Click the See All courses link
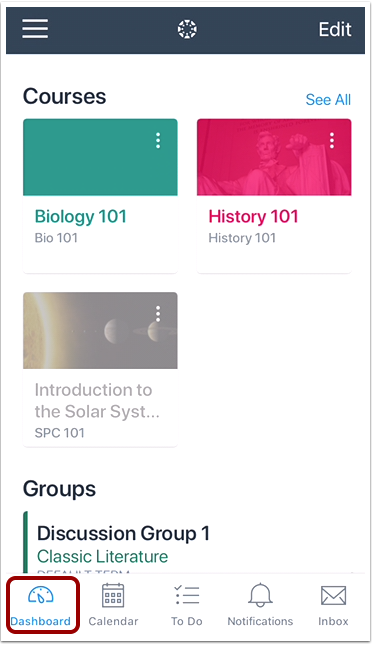Viewport: 374px width, 646px height. click(x=328, y=100)
